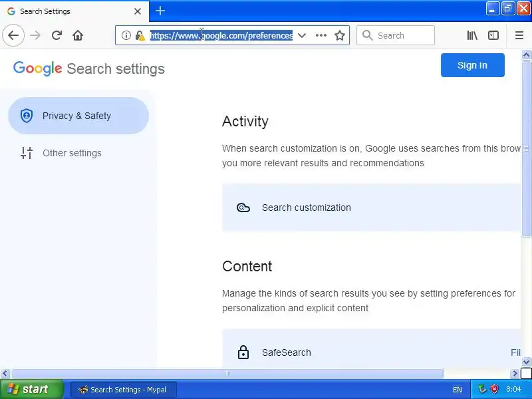Click the Activity section heading
532x399 pixels.
point(245,121)
